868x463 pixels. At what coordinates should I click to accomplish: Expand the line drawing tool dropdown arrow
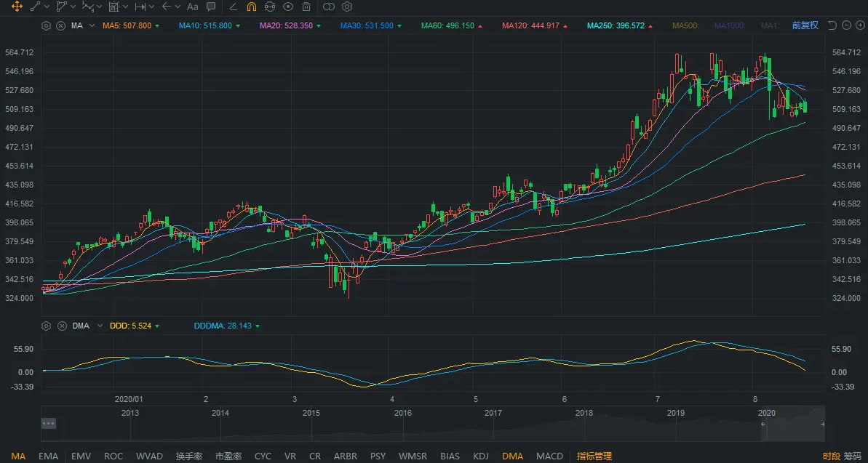[x=47, y=7]
